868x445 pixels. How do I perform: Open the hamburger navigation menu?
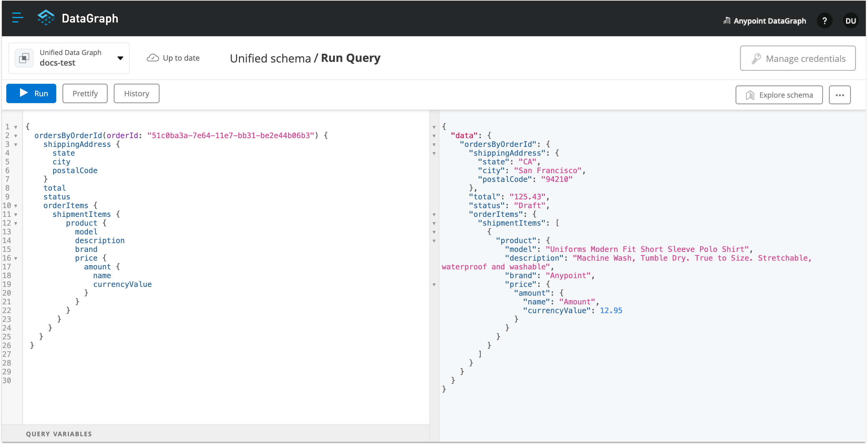tap(17, 18)
